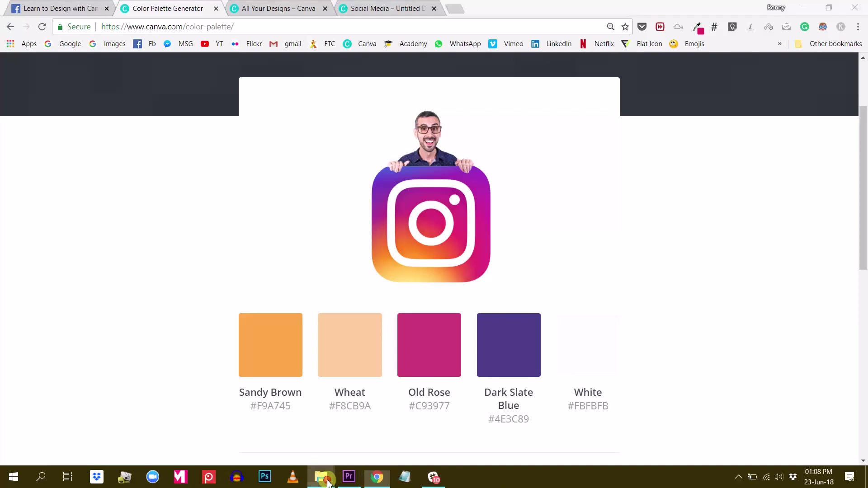
Task: Open Photoshop from the taskbar
Action: pyautogui.click(x=265, y=477)
